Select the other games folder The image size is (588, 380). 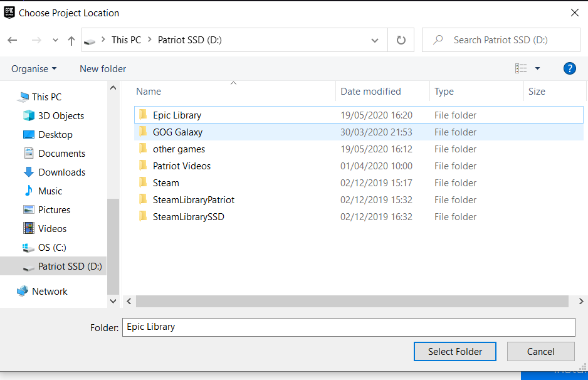point(359,149)
